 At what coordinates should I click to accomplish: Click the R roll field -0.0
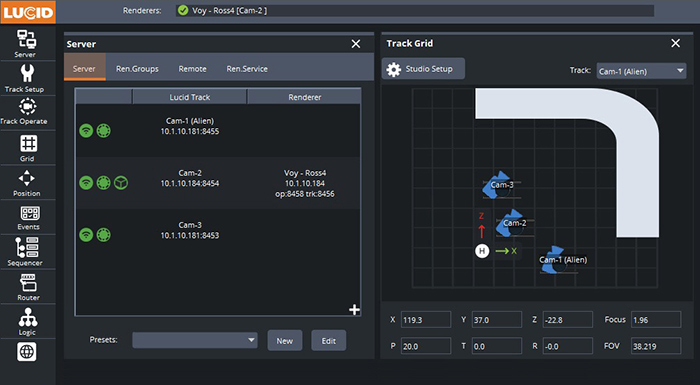pos(567,346)
